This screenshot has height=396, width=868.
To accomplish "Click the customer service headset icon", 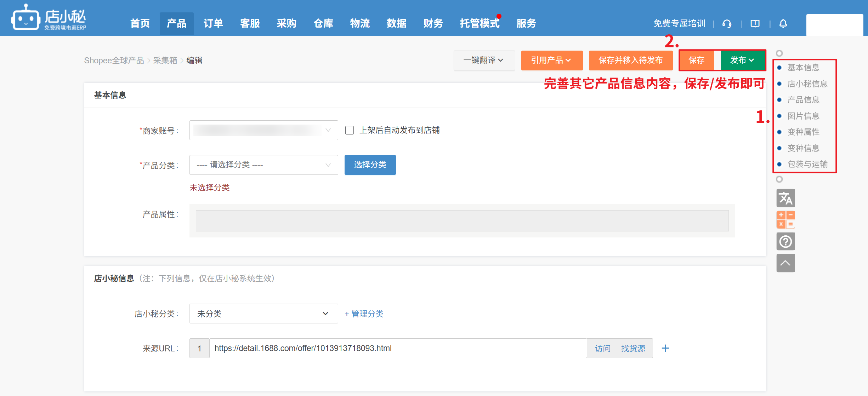I will pos(727,24).
